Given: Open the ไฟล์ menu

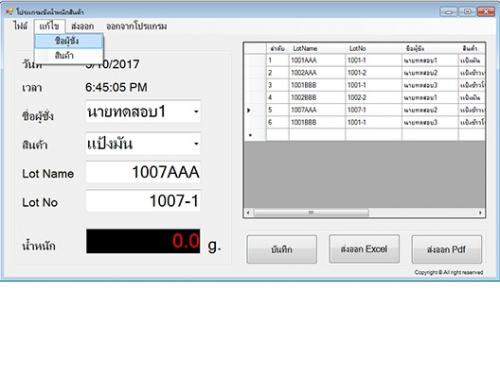Looking at the screenshot, I should [20, 26].
